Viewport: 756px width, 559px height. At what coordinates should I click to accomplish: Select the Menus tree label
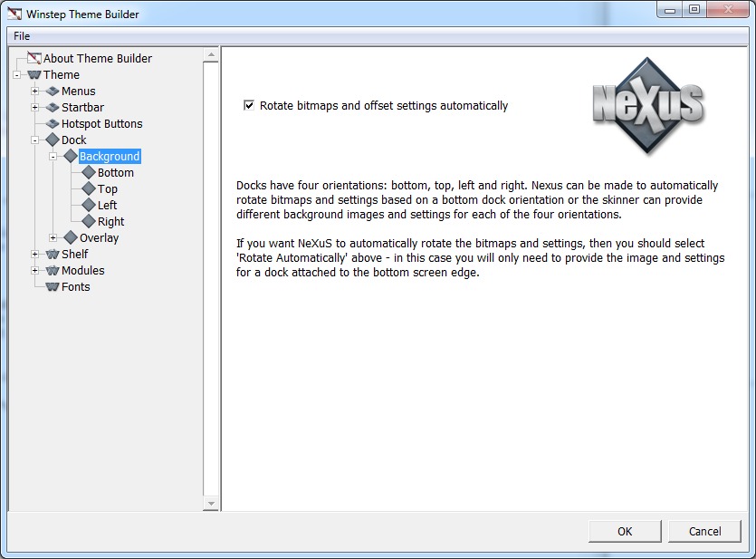point(79,92)
